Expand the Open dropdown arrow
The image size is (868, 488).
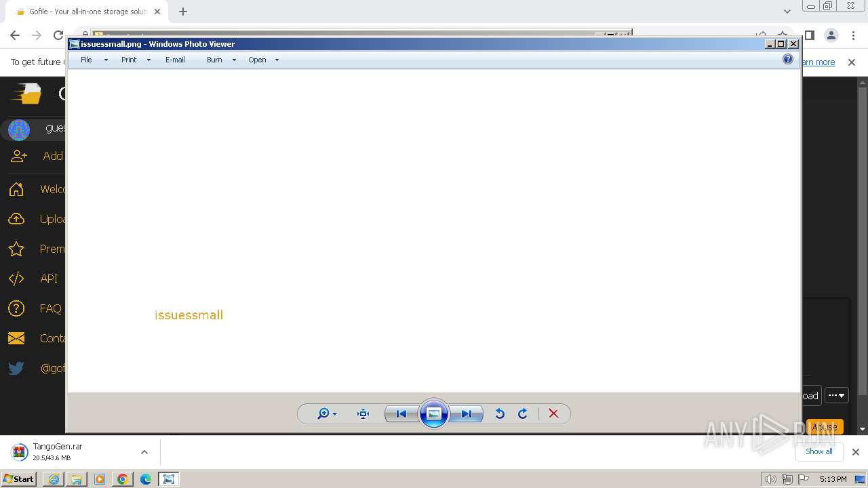coord(277,60)
